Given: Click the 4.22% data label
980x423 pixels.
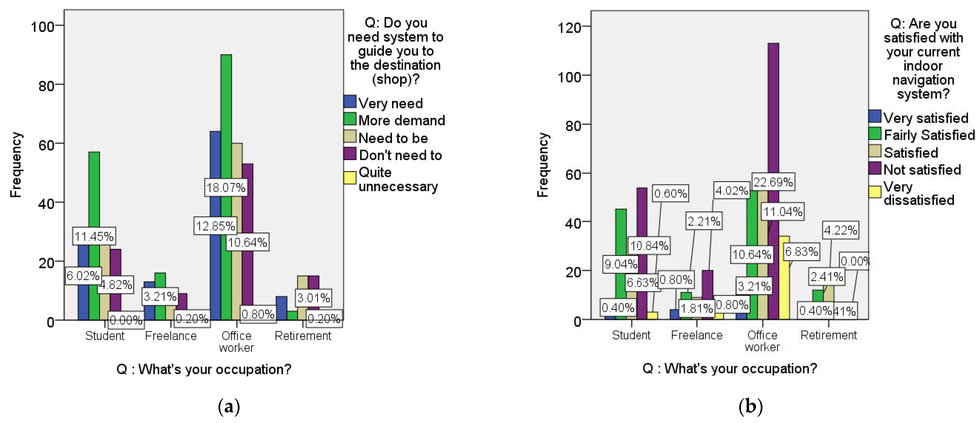Looking at the screenshot, I should (840, 230).
